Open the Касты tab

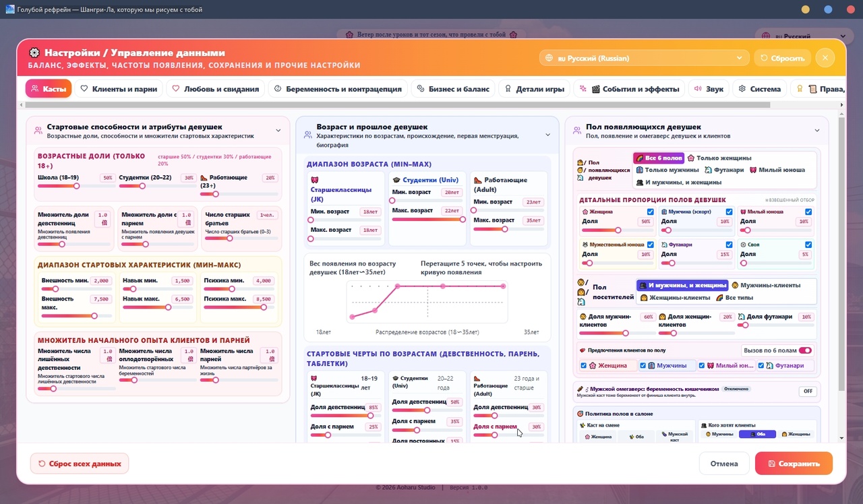pos(49,88)
